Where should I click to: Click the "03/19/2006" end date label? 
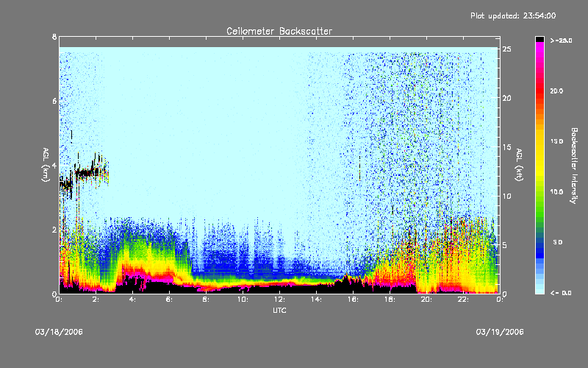click(x=500, y=332)
